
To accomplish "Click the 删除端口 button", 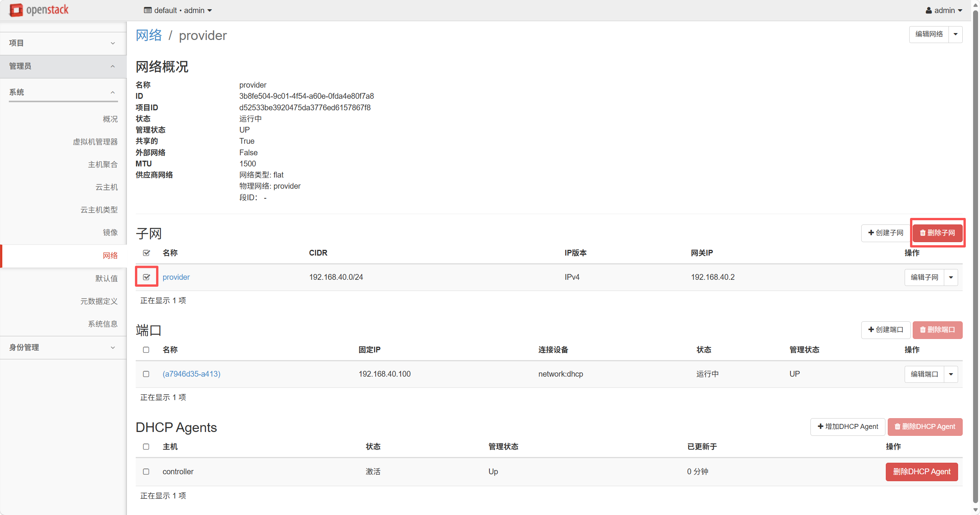I will pyautogui.click(x=937, y=330).
